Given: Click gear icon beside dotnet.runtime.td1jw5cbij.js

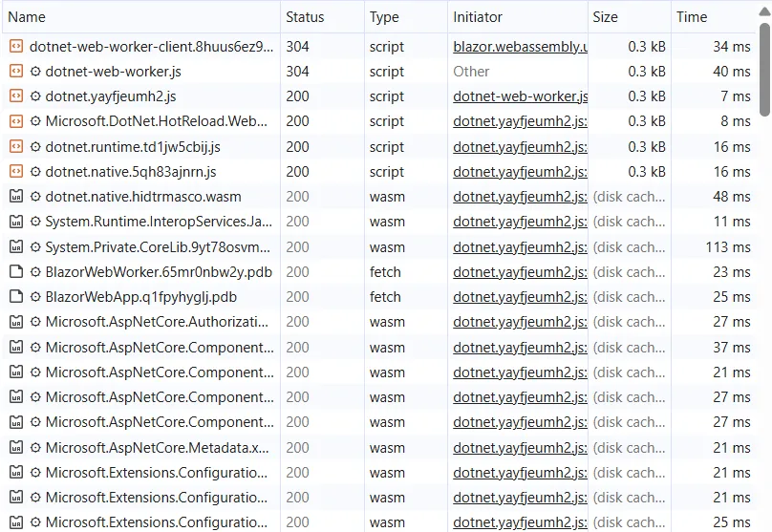Looking at the screenshot, I should click(x=35, y=147).
